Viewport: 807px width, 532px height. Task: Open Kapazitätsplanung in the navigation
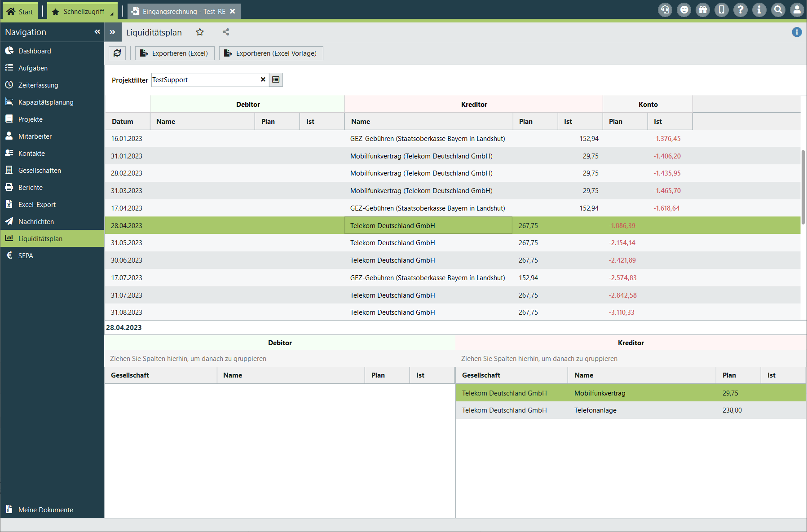click(x=46, y=102)
